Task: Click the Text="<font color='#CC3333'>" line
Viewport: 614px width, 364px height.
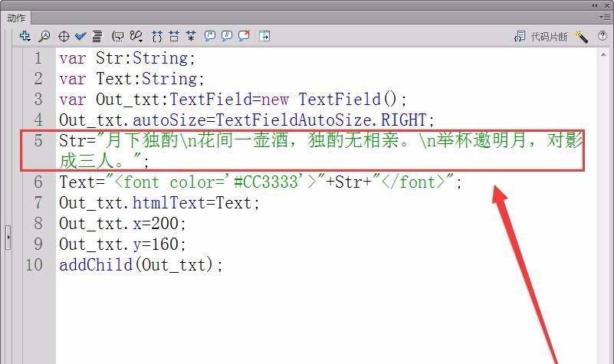Action: pyautogui.click(x=261, y=182)
